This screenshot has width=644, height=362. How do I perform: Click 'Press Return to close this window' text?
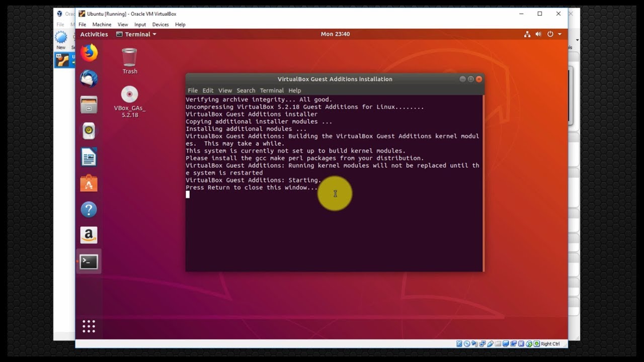(252, 188)
